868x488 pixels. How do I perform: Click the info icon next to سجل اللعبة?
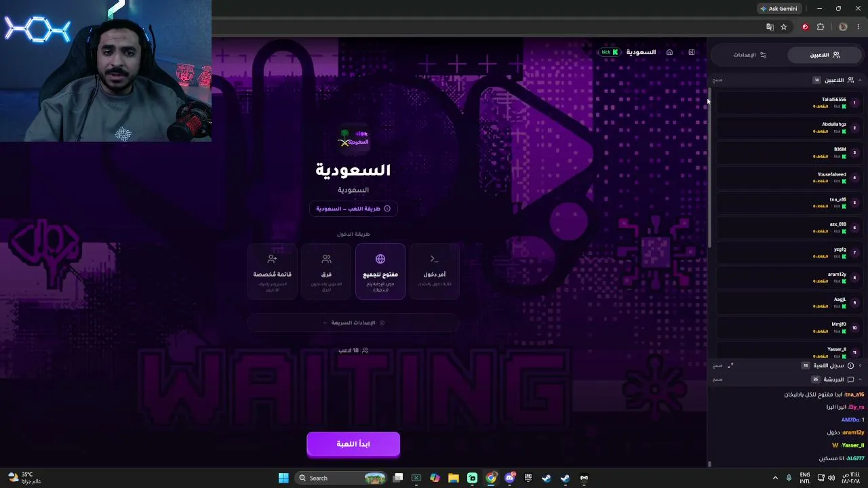[850, 365]
